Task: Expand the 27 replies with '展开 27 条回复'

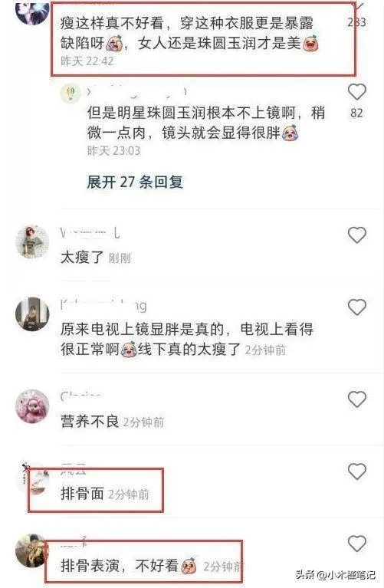Action: tap(135, 182)
